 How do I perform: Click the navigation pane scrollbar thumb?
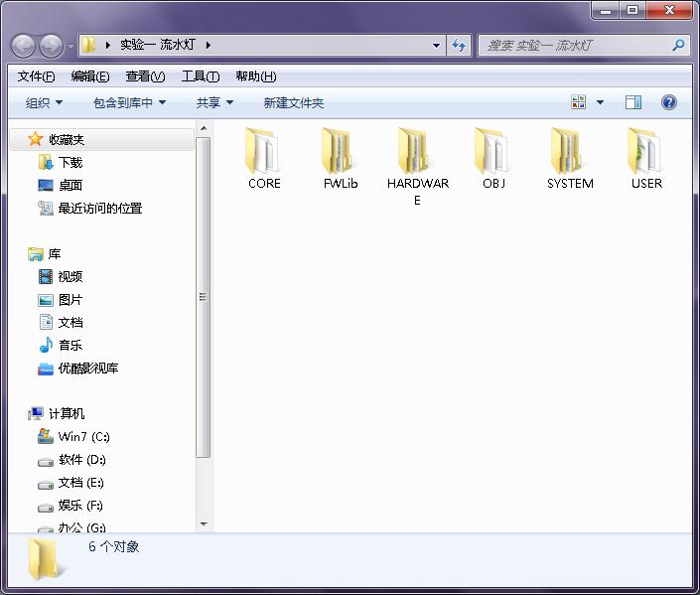pyautogui.click(x=204, y=297)
